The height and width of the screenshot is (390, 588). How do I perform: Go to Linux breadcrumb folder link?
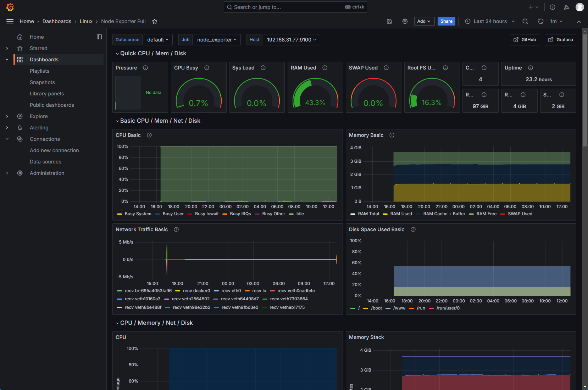pos(86,21)
